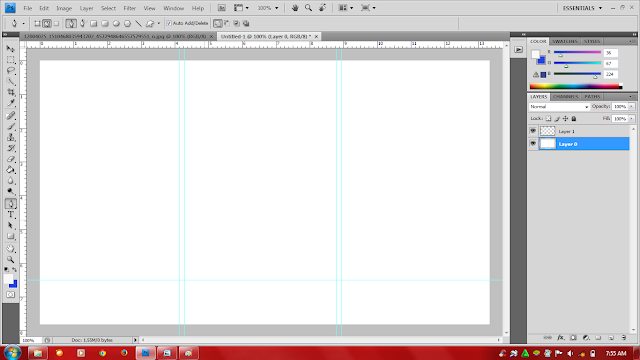
Task: Click the foreground color swatch in toolbox
Action: click(8, 279)
